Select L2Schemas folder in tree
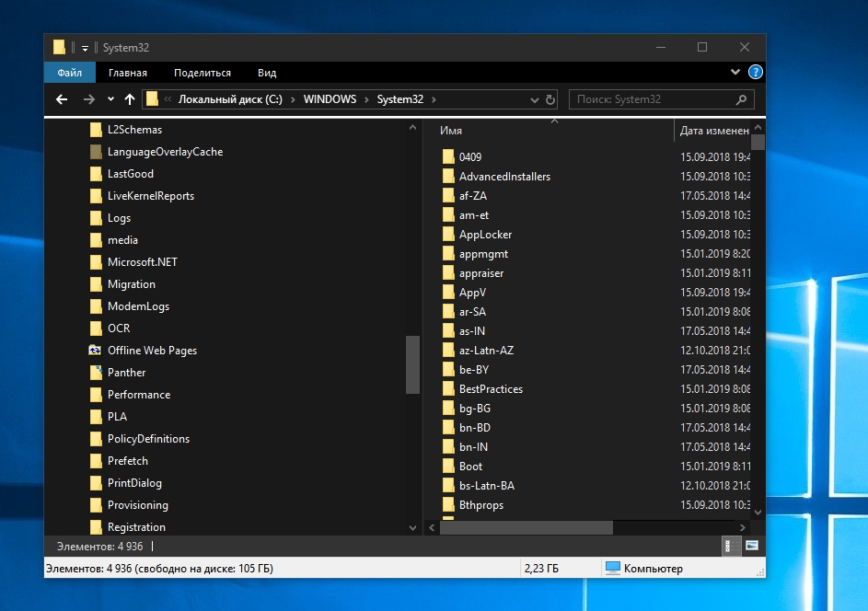 pyautogui.click(x=134, y=130)
